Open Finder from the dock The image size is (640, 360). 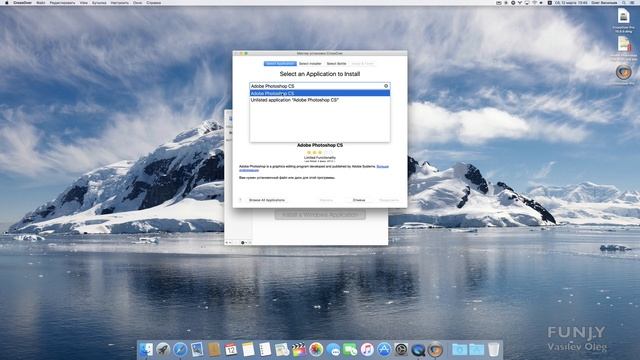coord(146,350)
